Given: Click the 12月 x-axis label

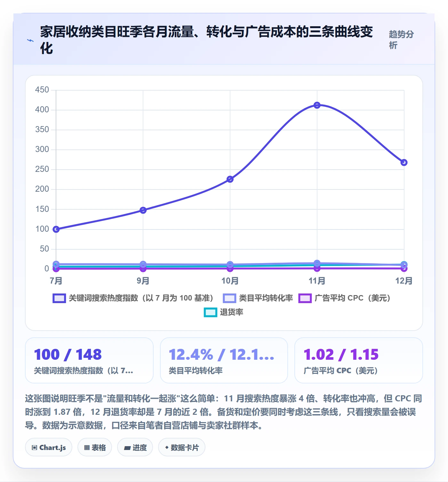Looking at the screenshot, I should (404, 281).
